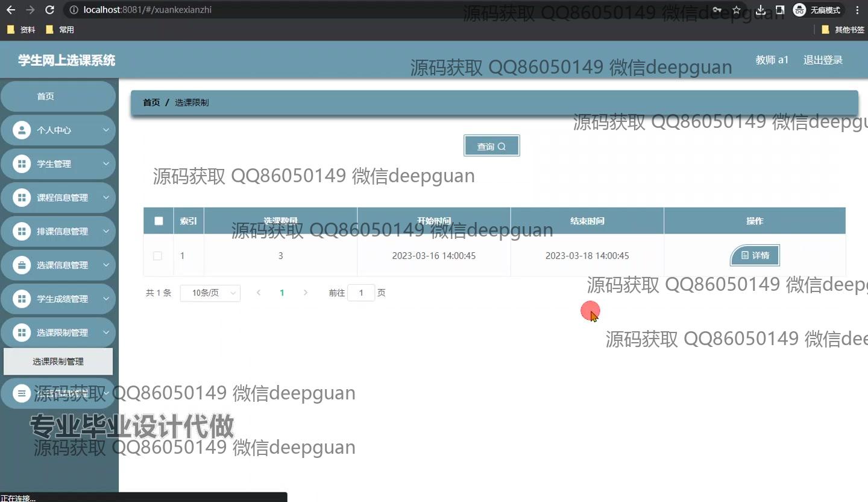This screenshot has width=868, height=502.
Task: View site information icon in address bar
Action: [x=73, y=10]
